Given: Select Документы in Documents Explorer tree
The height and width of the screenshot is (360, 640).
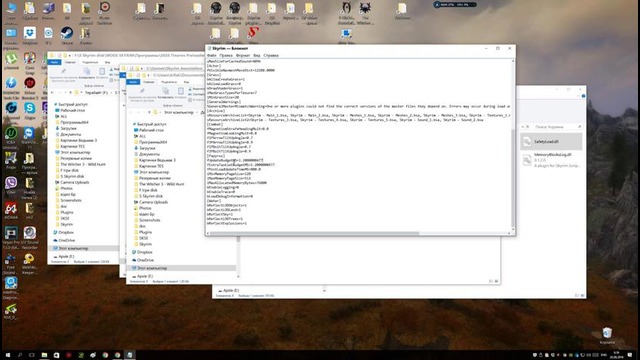Looking at the screenshot, I should click(149, 154).
